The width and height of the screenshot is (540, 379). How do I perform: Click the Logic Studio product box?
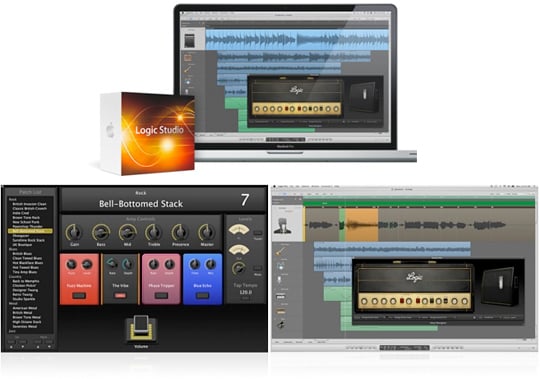[148, 134]
